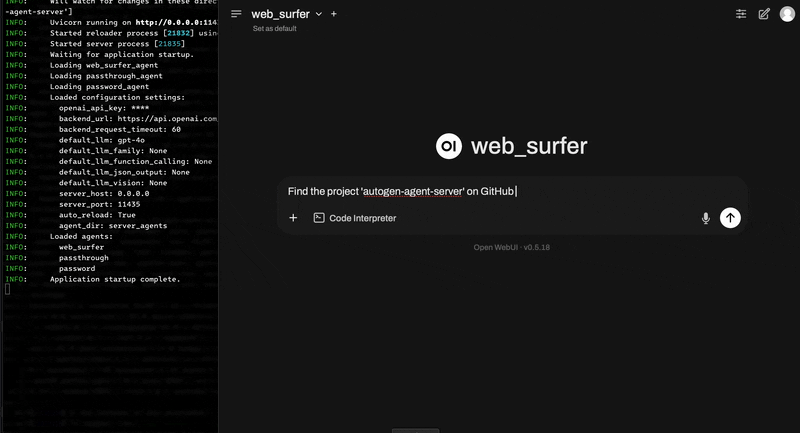Focus the chat message input field
Screen dimensions: 800x433
click(x=512, y=191)
